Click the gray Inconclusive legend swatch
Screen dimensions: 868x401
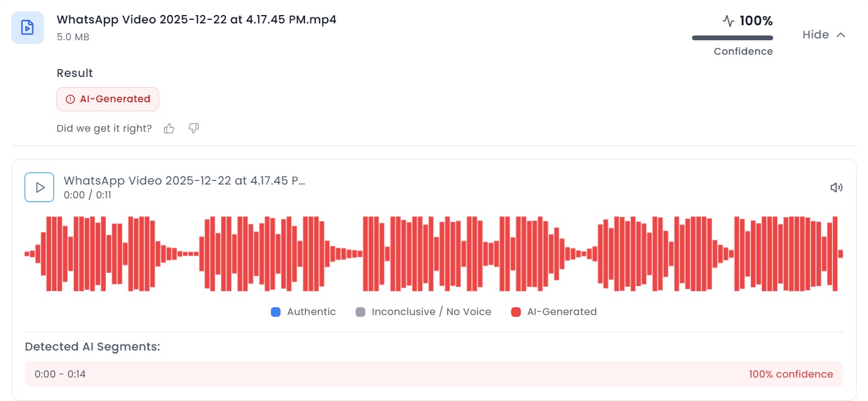coord(360,312)
